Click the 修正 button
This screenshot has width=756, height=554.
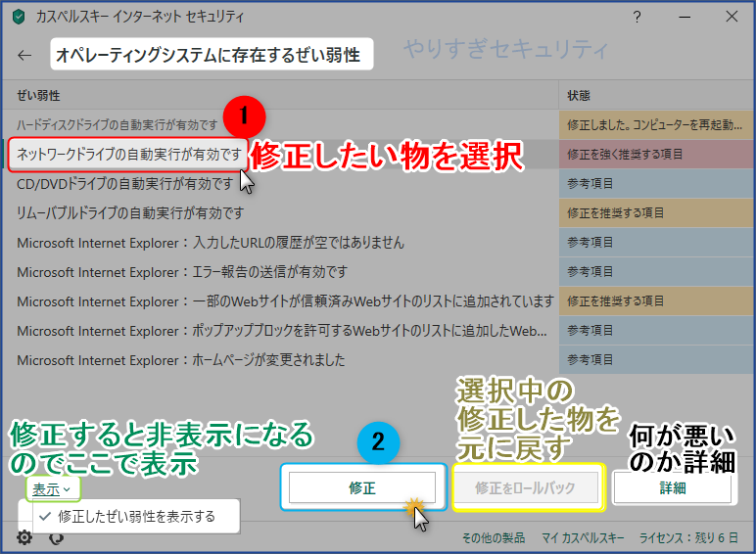point(362,487)
